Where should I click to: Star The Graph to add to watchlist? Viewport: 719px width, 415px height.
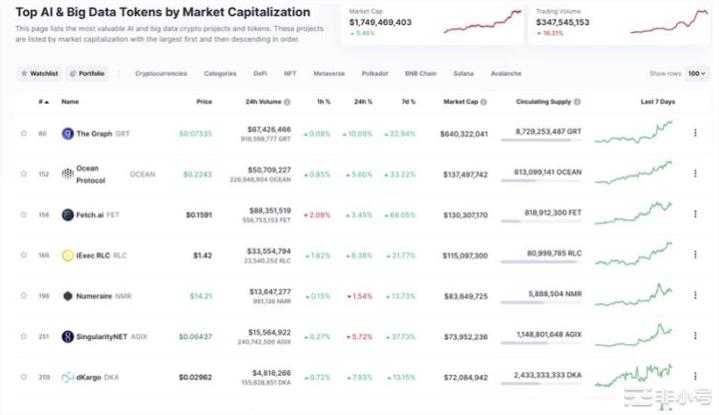24,133
